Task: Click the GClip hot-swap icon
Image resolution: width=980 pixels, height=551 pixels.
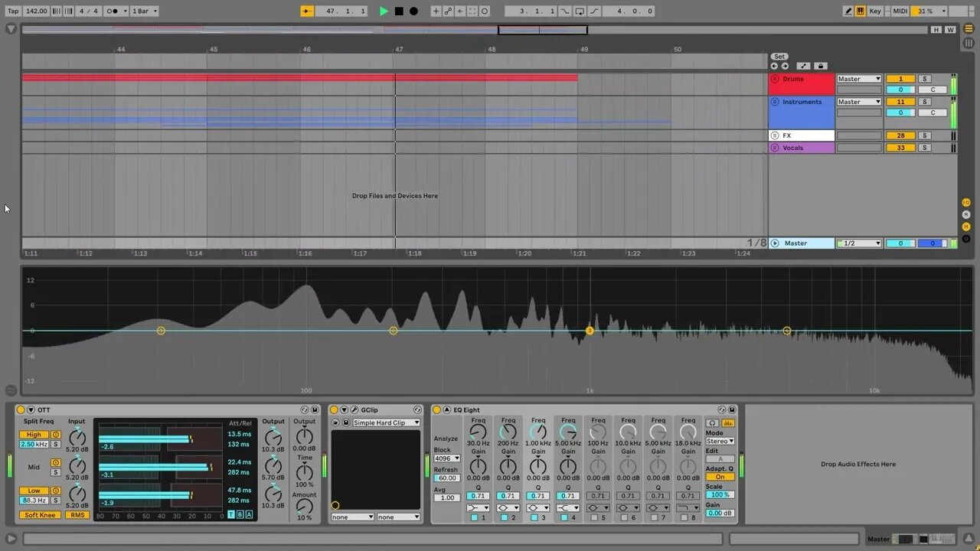Action: [417, 410]
